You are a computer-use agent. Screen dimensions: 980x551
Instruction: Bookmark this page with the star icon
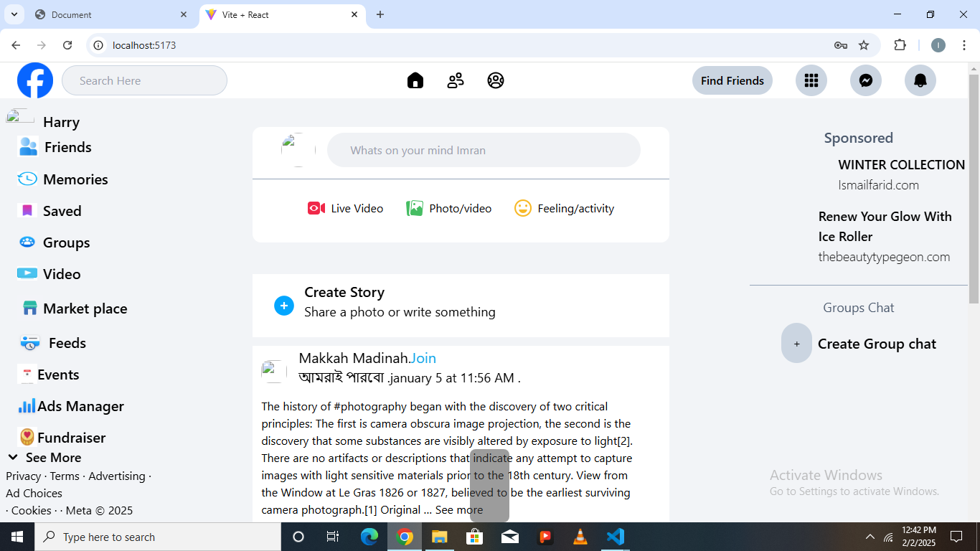pos(864,45)
